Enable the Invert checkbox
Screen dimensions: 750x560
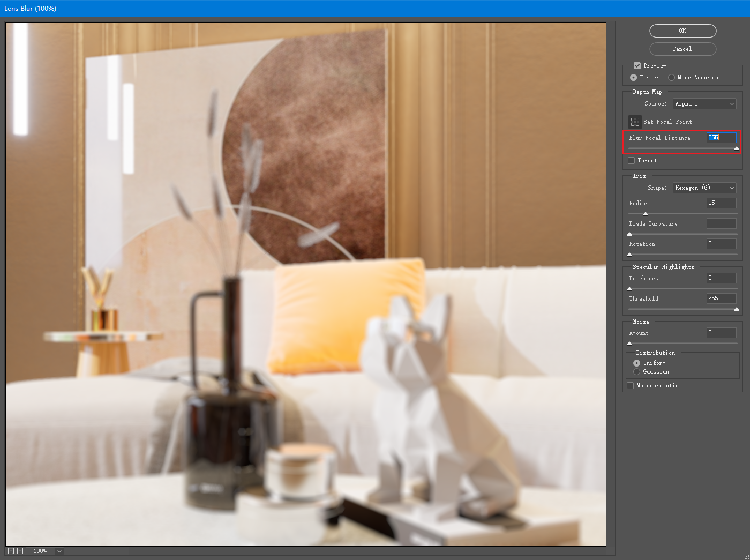point(631,160)
